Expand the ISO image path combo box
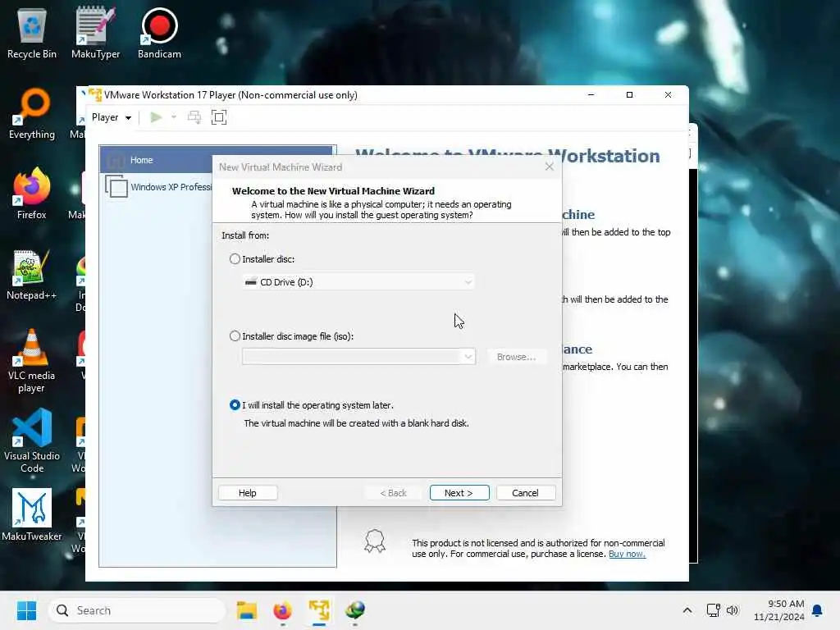This screenshot has height=630, width=840. (x=468, y=357)
